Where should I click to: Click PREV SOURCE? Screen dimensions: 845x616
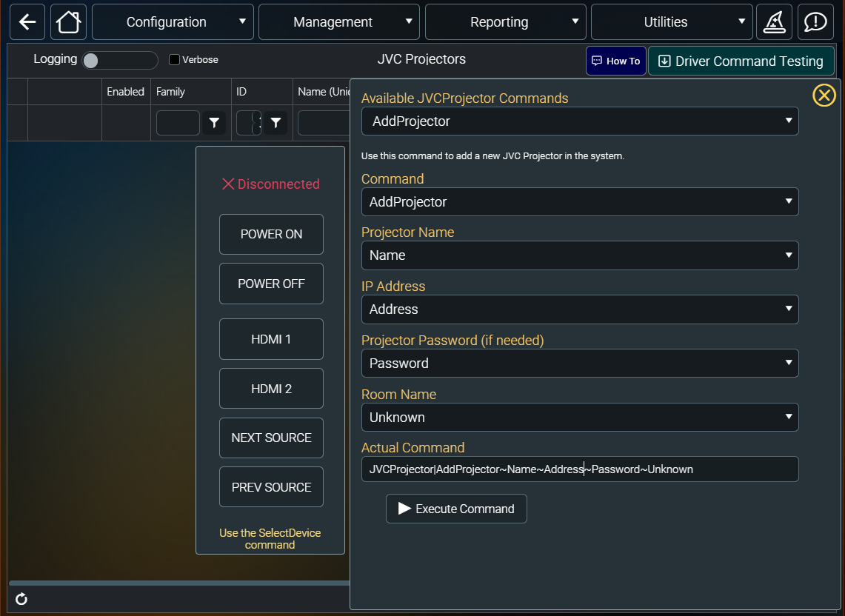[271, 487]
